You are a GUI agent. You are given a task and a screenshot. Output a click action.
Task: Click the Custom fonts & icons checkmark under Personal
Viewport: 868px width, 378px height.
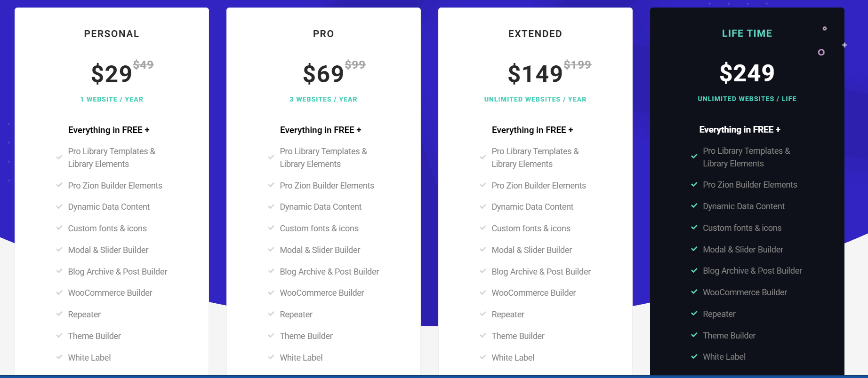click(59, 228)
